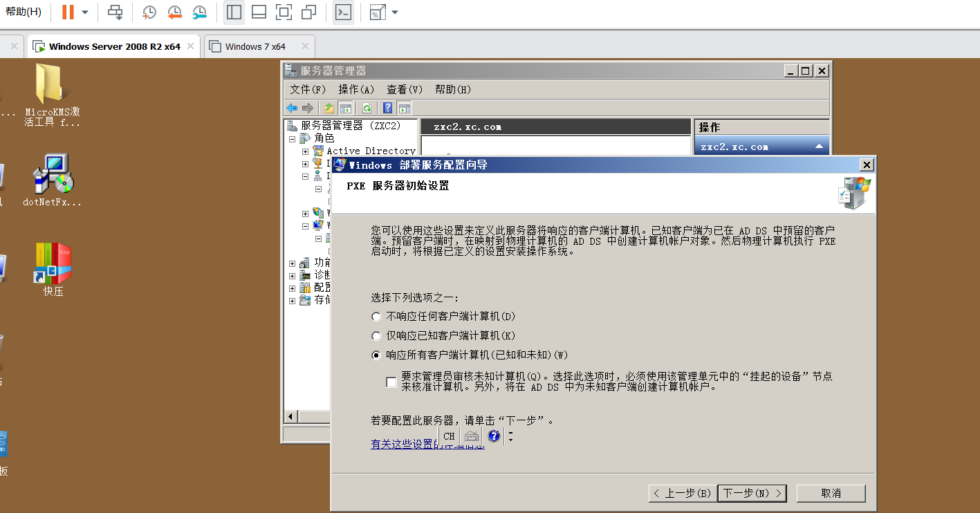This screenshot has width=980, height=513.
Task: Toggle the show/hide console tree icon
Action: [346, 108]
